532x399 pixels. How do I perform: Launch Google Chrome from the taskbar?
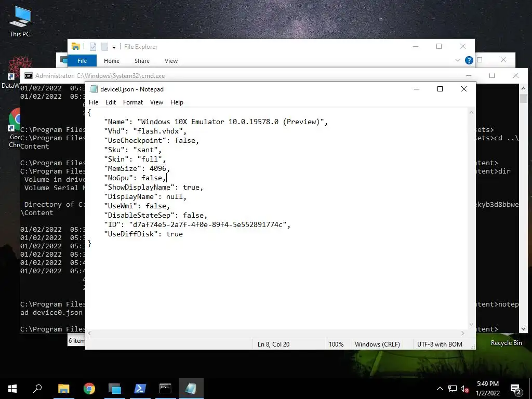click(x=89, y=389)
